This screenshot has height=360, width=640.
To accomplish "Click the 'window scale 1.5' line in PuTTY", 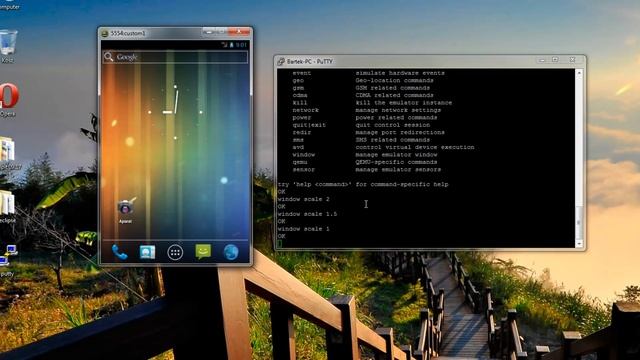I will click(307, 214).
